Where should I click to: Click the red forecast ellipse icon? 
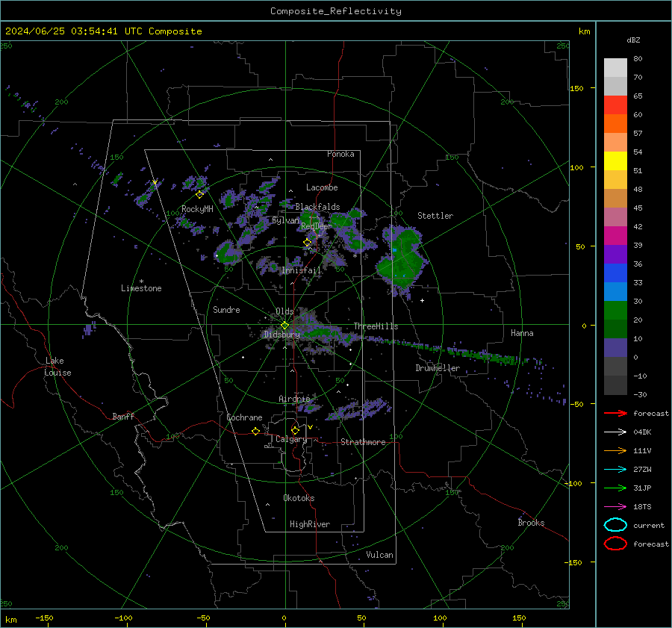pos(615,544)
